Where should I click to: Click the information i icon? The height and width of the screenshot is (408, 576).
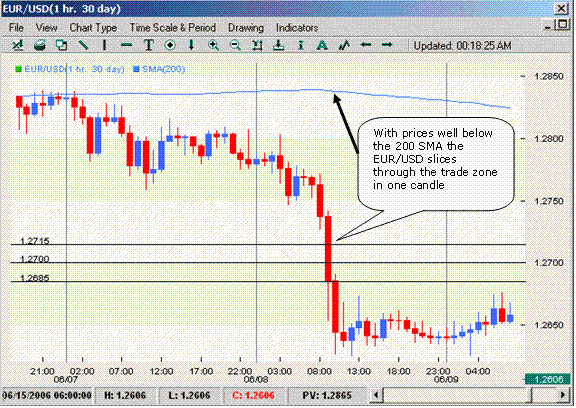301,45
